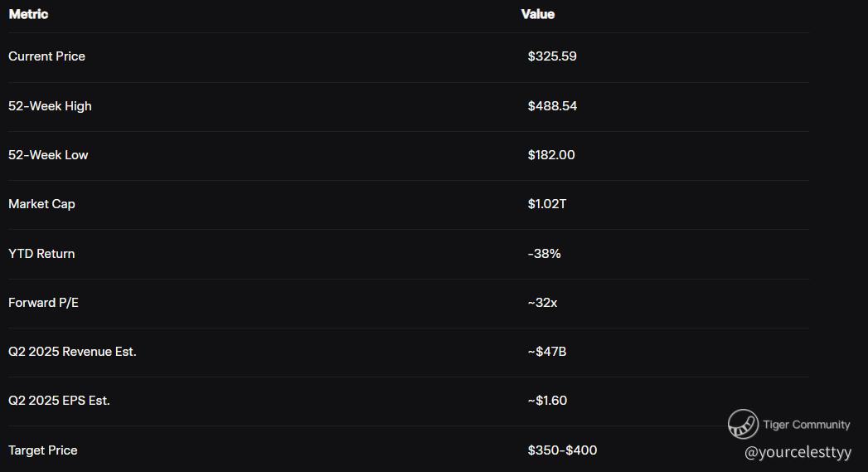
Task: Click the $350-$400 target price value
Action: [562, 450]
